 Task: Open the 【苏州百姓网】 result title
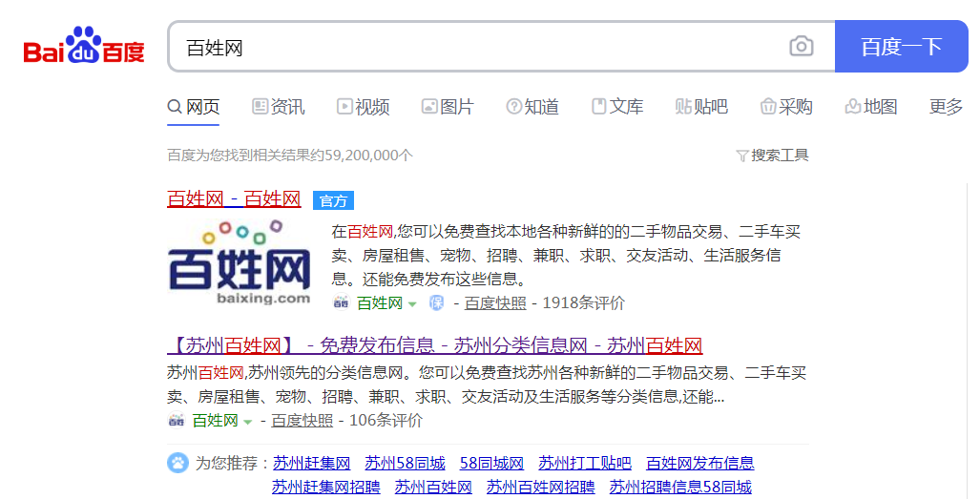[x=435, y=345]
